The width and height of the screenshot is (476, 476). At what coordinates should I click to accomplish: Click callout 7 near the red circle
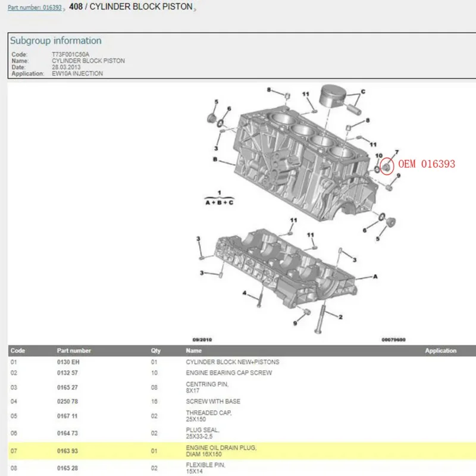(x=397, y=152)
